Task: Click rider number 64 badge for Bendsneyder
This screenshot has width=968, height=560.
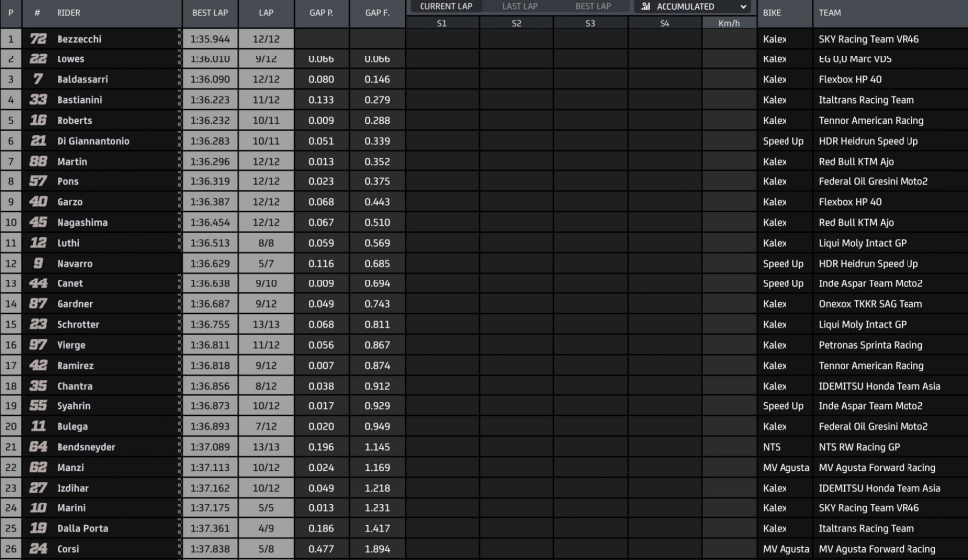Action: coord(38,447)
